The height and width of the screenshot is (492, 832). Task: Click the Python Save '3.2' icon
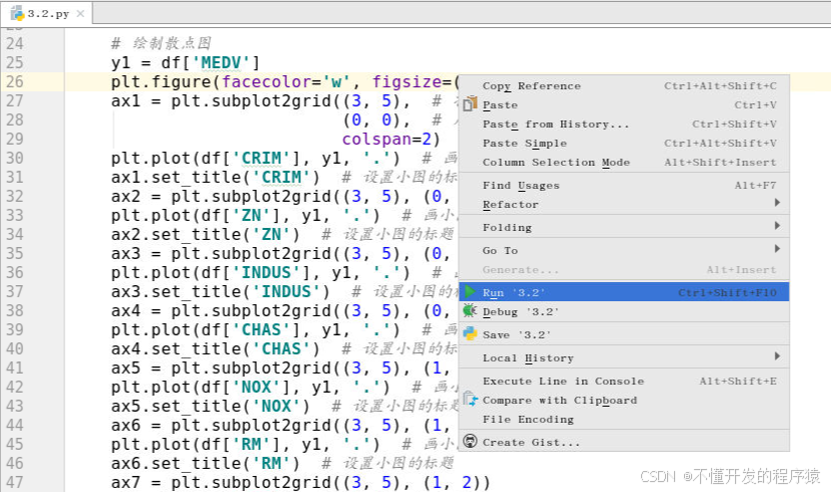click(470, 333)
